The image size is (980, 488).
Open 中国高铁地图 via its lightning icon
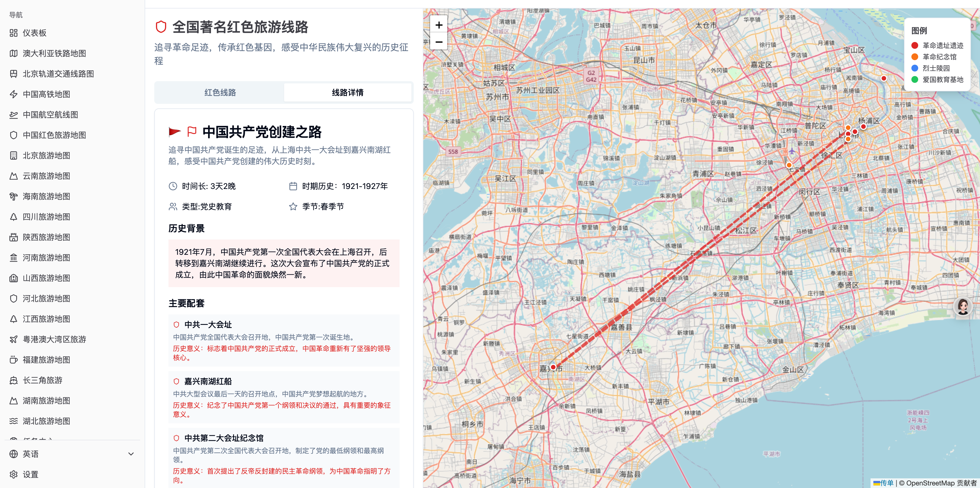click(14, 94)
